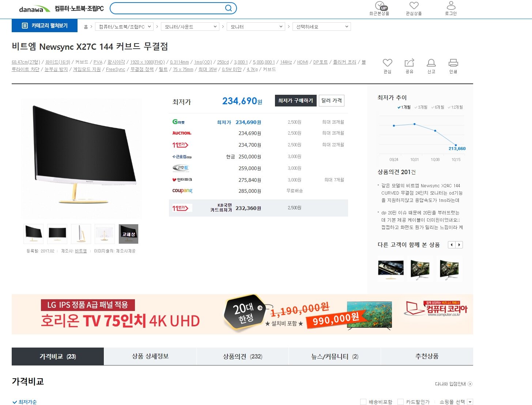Expand the 모니터/사운드 category dropdown
532x405 pixels.
point(190,27)
